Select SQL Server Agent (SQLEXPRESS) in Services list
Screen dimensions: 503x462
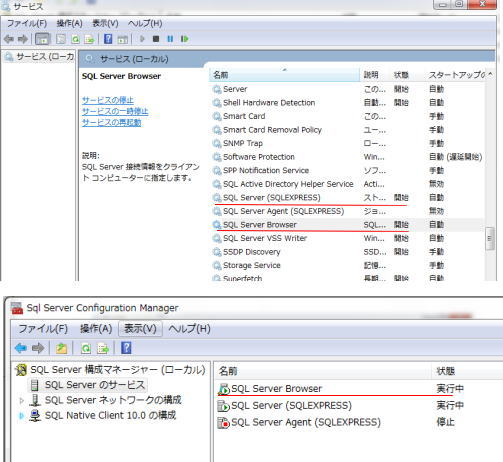click(x=347, y=211)
